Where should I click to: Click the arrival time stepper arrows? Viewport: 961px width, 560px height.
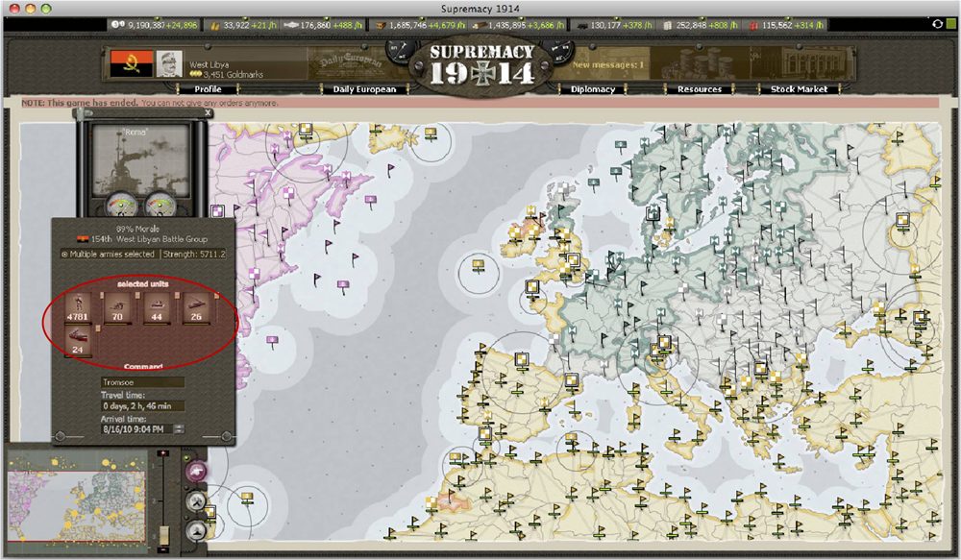pyautogui.click(x=179, y=429)
